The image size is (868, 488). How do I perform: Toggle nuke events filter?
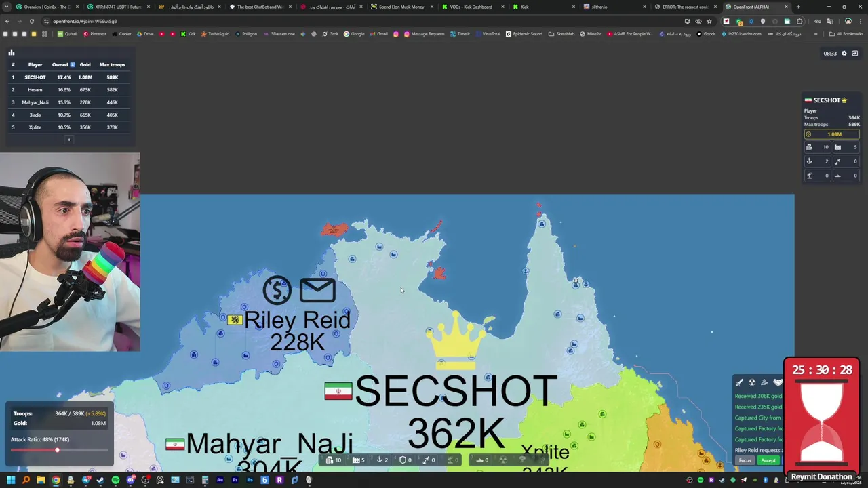tap(752, 382)
